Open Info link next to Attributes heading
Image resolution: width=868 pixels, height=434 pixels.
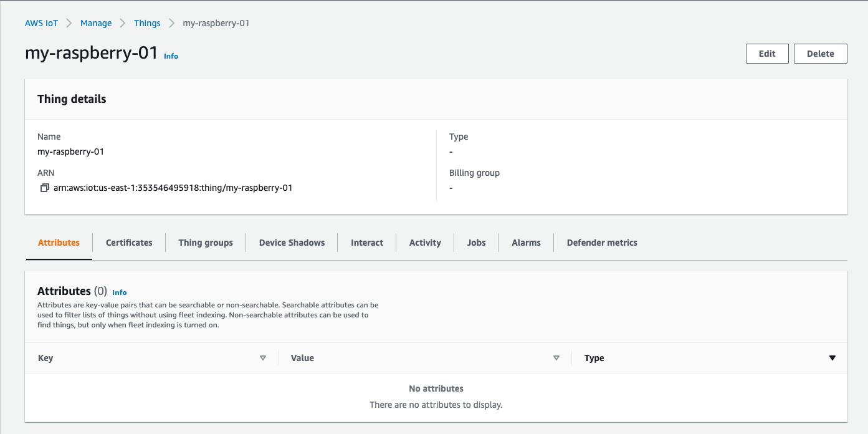point(120,292)
